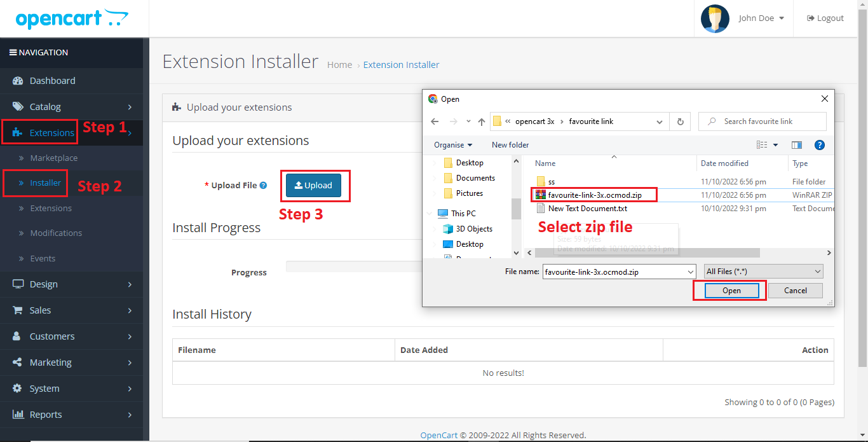Expand the System menu
Image resolution: width=868 pixels, height=442 pixels.
pyautogui.click(x=71, y=389)
